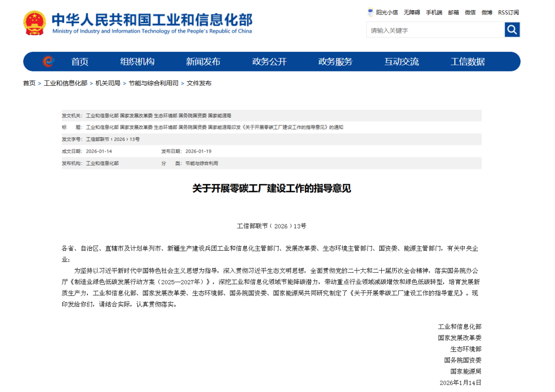Open the 互动交流 section

pos(401,61)
